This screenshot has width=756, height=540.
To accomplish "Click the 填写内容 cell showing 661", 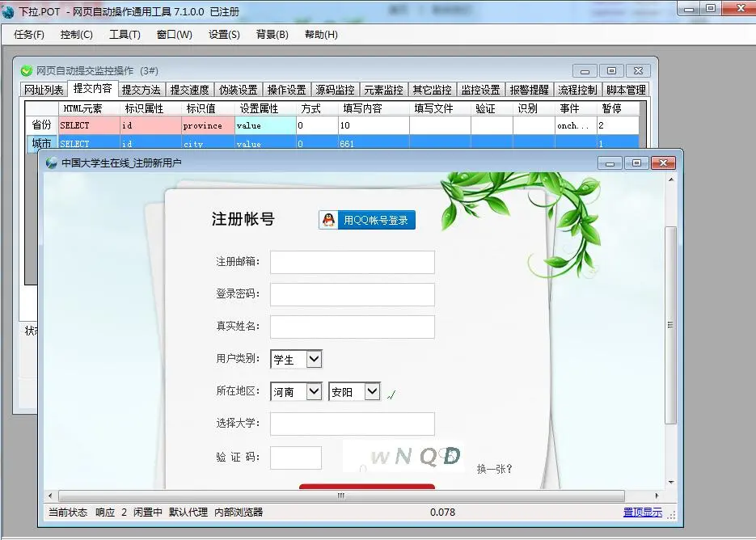I will [374, 143].
